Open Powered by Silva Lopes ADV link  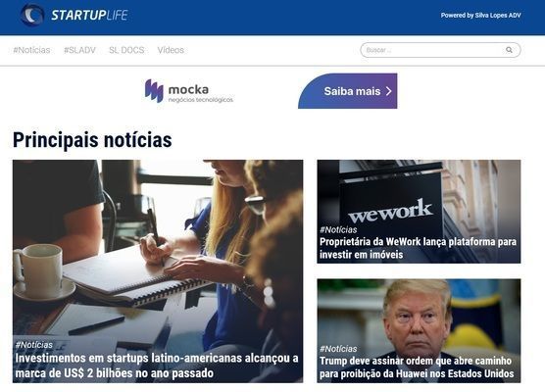point(480,16)
